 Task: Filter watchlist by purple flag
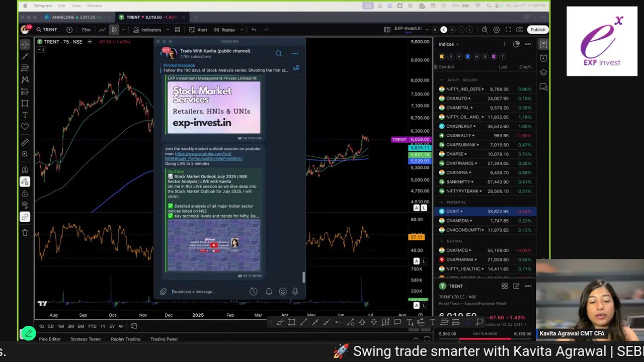pos(494,56)
